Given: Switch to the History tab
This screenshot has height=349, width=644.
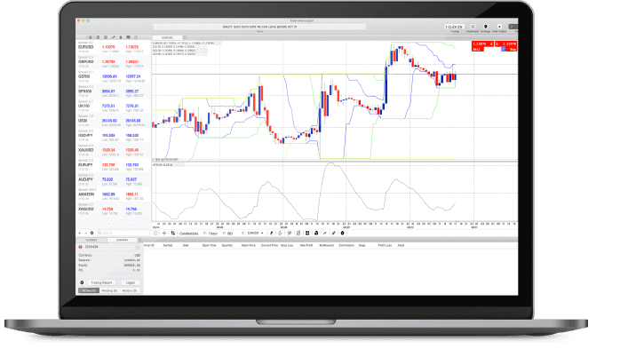Looking at the screenshot, I should [130, 290].
